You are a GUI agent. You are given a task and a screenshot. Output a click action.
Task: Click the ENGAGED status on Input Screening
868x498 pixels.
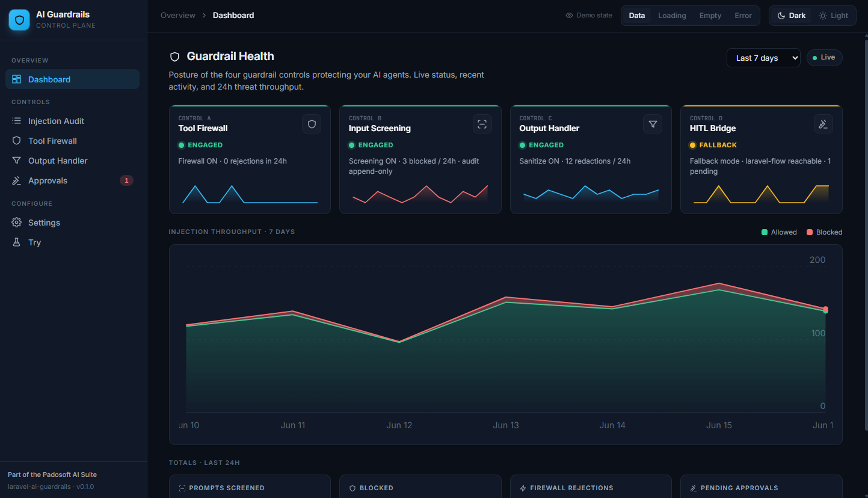tap(371, 145)
